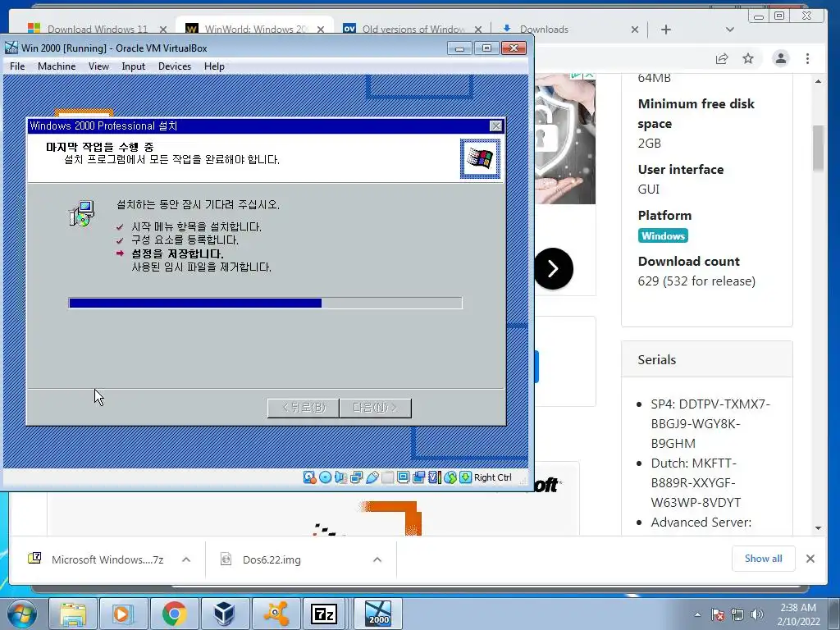Open the VirtualBox Devices menu
840x630 pixels.
pyautogui.click(x=175, y=66)
